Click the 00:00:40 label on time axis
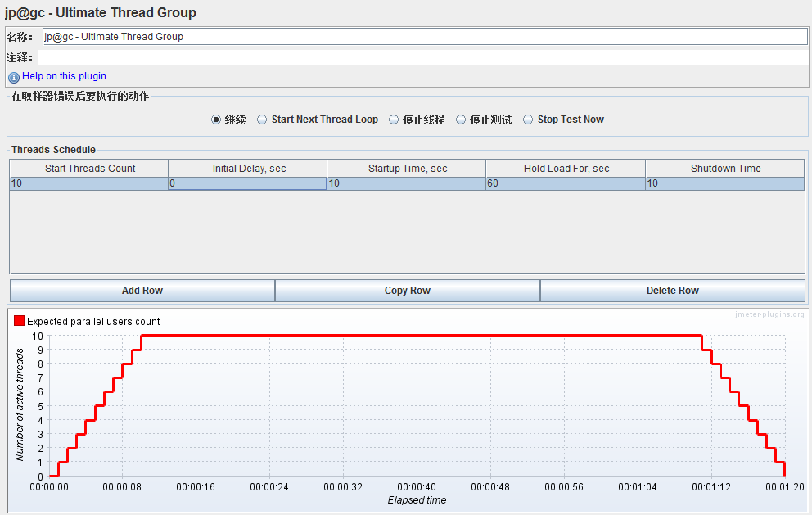 pos(417,487)
